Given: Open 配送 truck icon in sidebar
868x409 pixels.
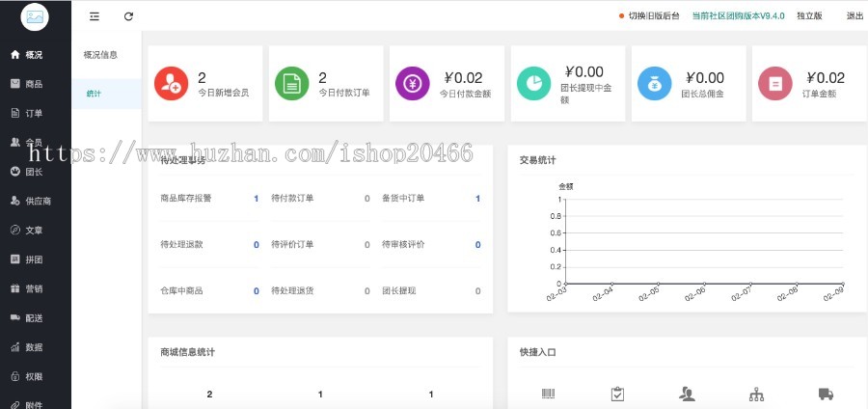Looking at the screenshot, I should pos(14,317).
